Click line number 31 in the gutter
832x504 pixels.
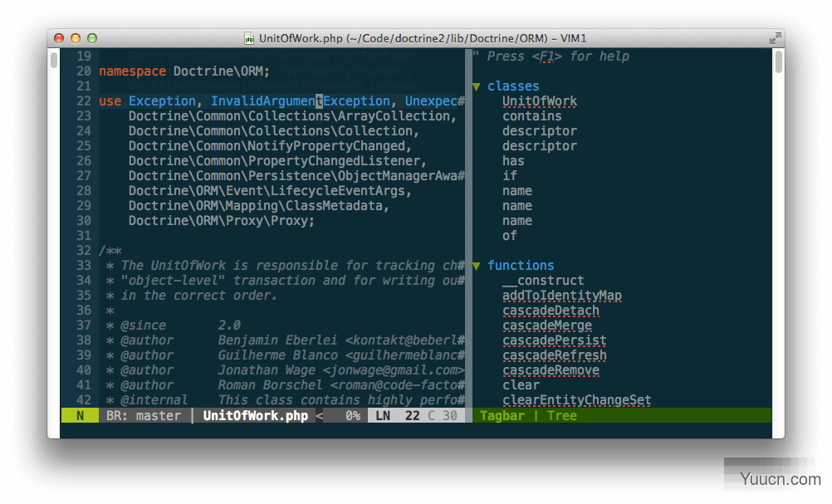click(x=84, y=236)
